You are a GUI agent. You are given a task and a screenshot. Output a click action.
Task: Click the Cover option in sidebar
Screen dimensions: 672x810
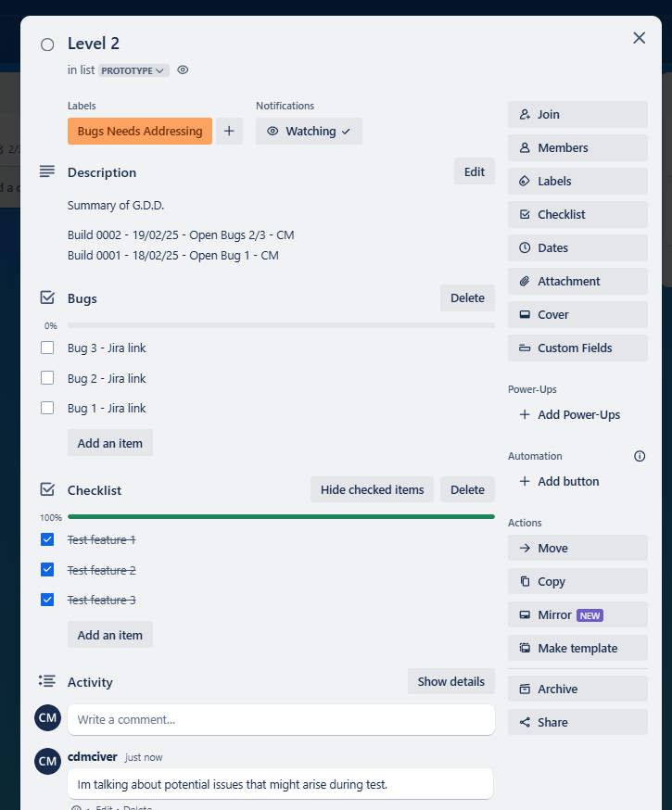point(577,314)
